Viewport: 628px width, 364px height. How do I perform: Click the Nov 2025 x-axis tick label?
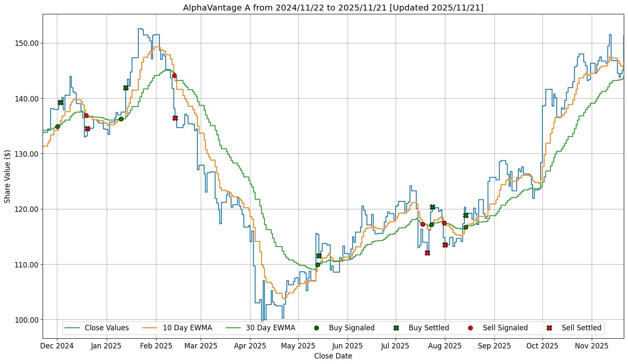[x=592, y=346]
